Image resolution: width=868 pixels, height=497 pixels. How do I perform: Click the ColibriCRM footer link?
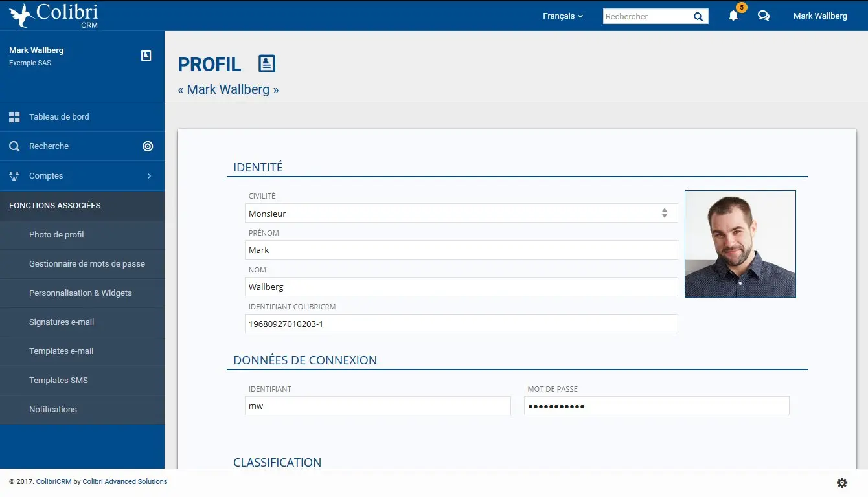coord(53,481)
